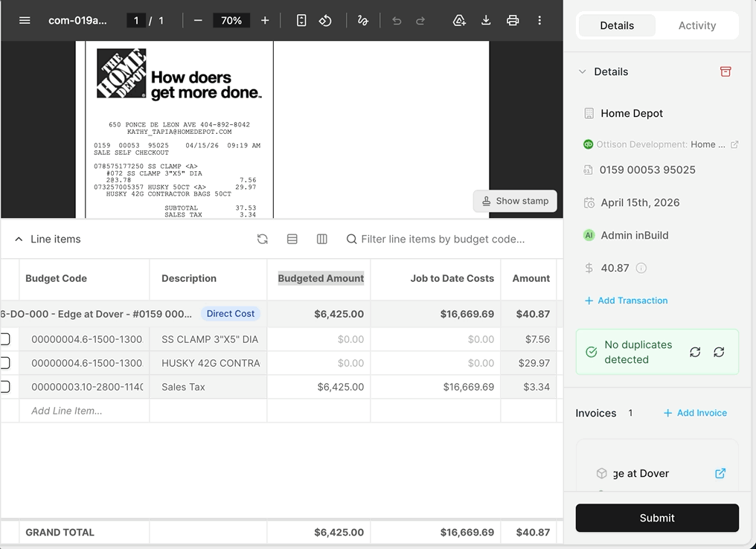Download the PDF file
756x549 pixels.
click(x=486, y=20)
